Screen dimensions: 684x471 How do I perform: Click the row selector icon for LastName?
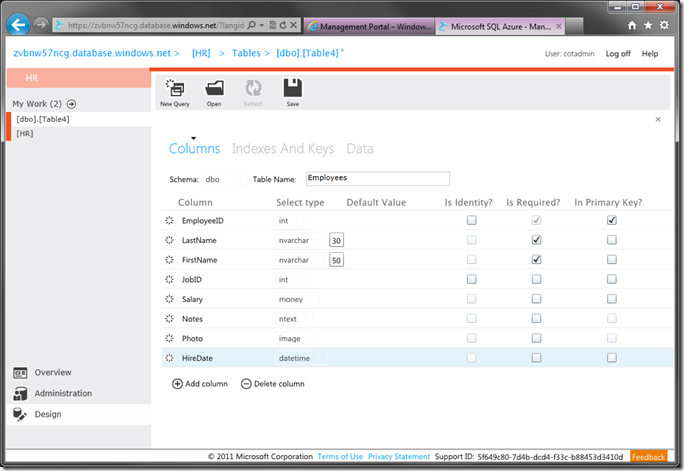click(x=170, y=240)
